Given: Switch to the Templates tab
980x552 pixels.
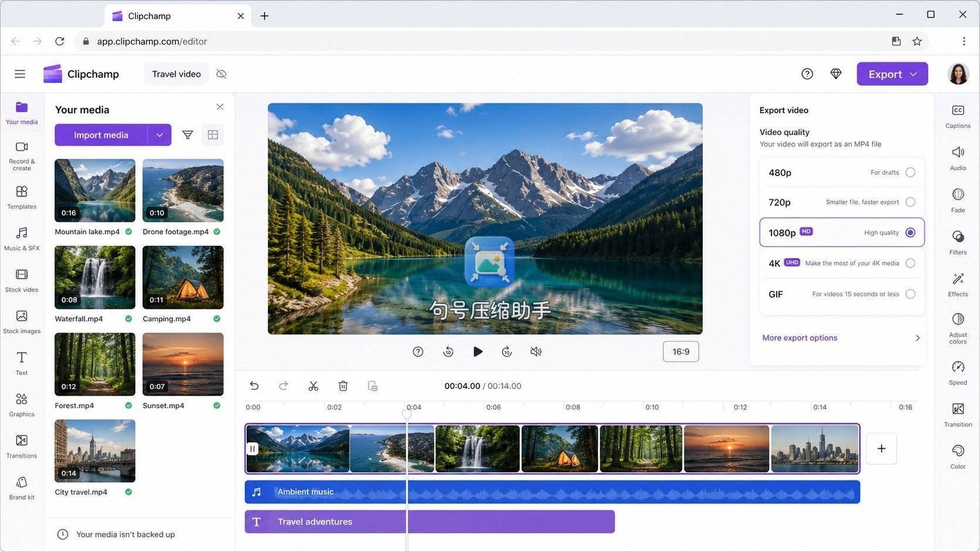Looking at the screenshot, I should click(22, 198).
